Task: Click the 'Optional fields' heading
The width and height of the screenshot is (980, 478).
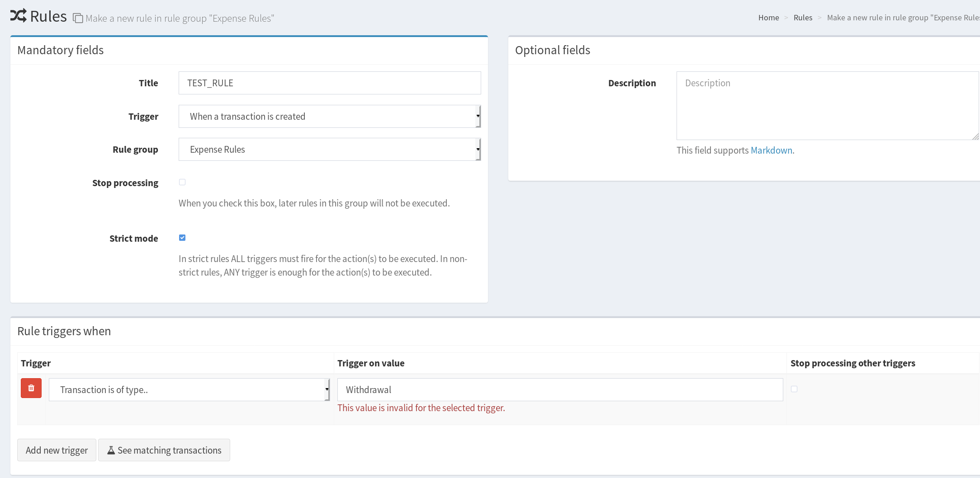Action: (553, 50)
